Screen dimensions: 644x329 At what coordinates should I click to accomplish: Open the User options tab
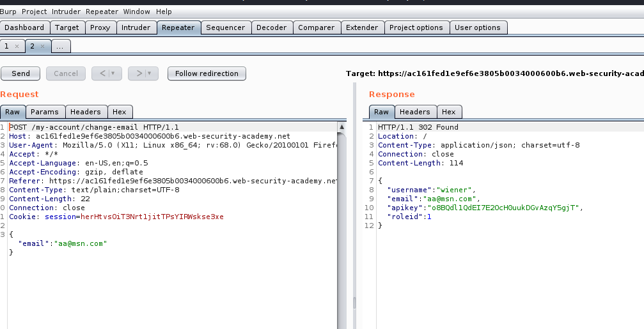(478, 27)
